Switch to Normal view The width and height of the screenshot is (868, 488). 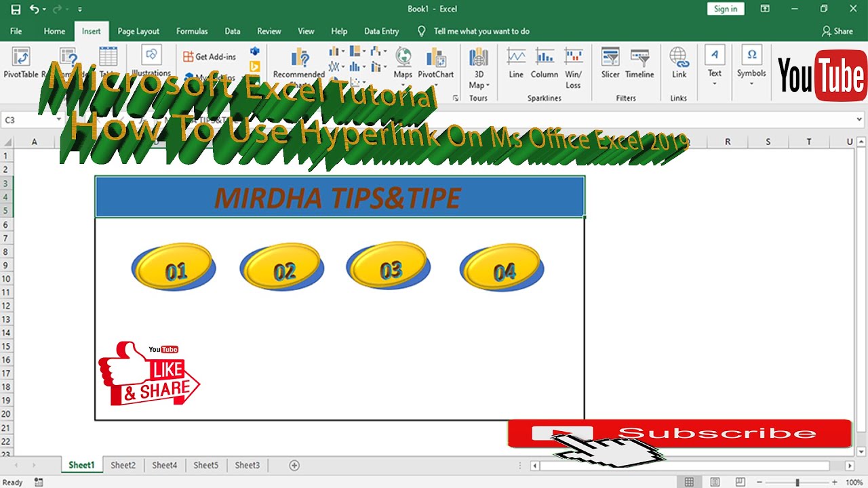(x=690, y=482)
